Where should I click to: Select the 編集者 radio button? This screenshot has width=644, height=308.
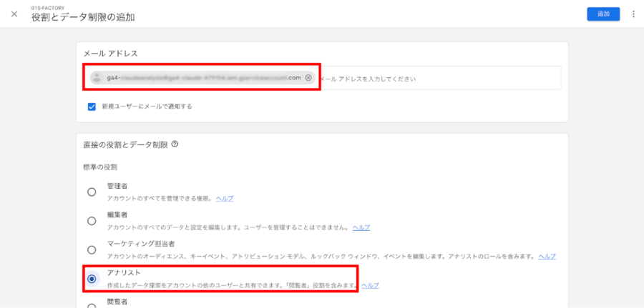[92, 221]
